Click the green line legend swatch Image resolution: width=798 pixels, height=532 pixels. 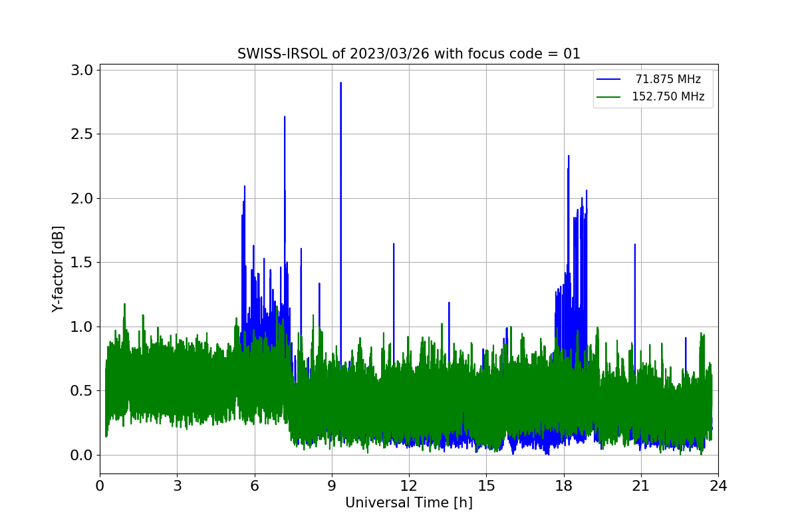(608, 96)
